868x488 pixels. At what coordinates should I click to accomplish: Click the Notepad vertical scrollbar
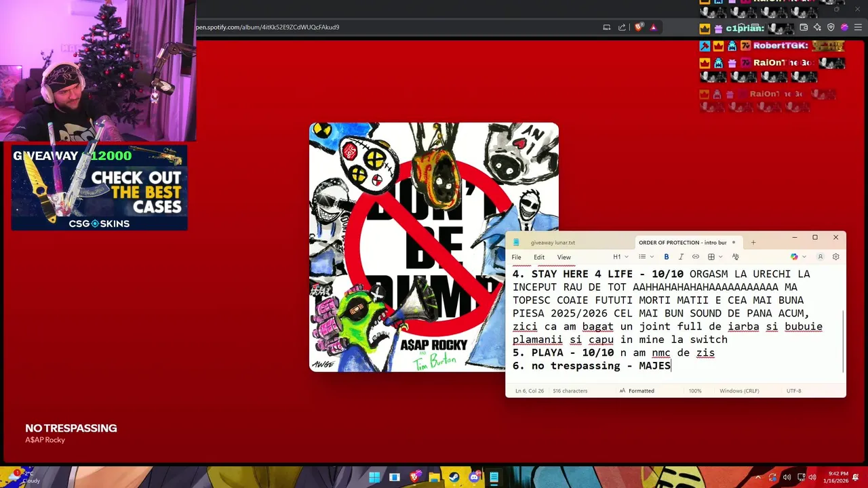click(x=843, y=342)
